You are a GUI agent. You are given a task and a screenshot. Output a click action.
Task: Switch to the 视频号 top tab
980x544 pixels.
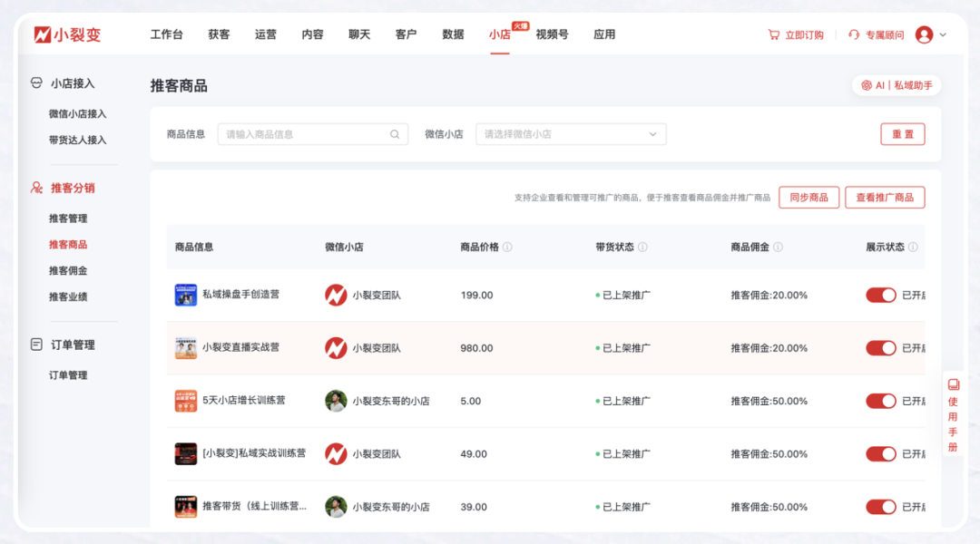552,34
